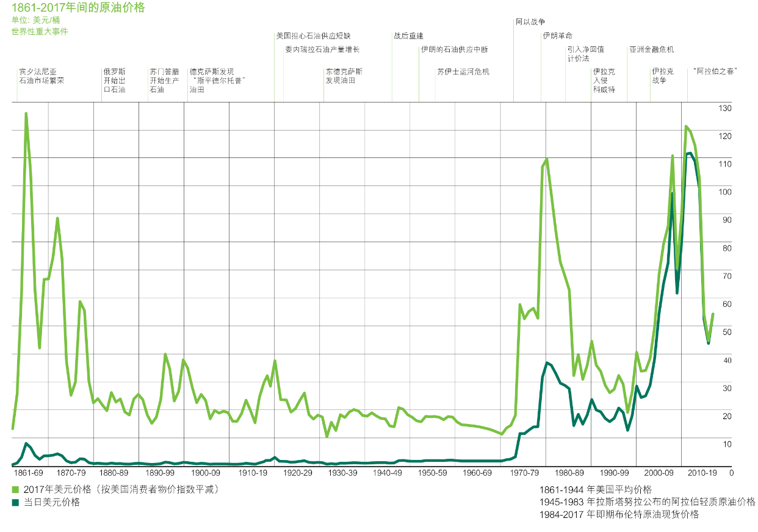
Task: Click x-axis label 1890-99
Action: point(161,473)
